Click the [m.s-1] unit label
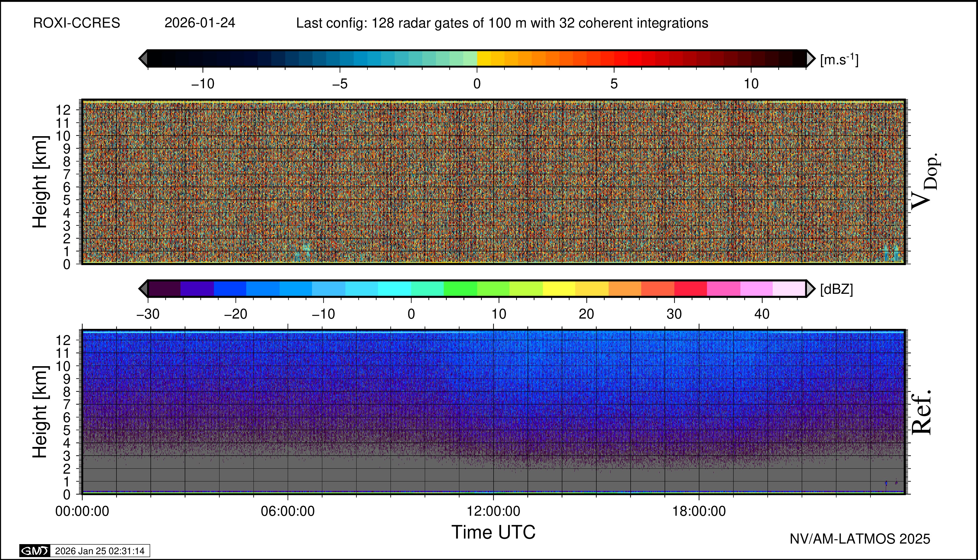Image resolution: width=978 pixels, height=560 pixels. point(839,60)
